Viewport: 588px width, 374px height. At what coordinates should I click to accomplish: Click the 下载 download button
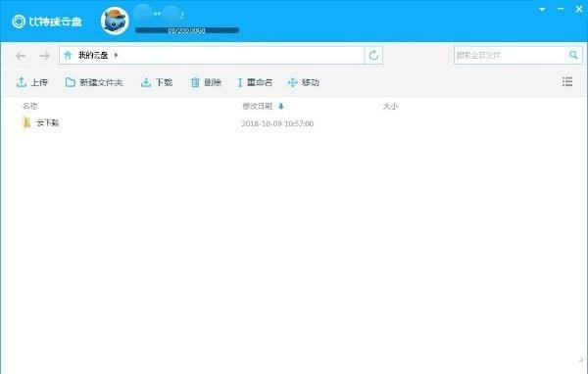[157, 82]
